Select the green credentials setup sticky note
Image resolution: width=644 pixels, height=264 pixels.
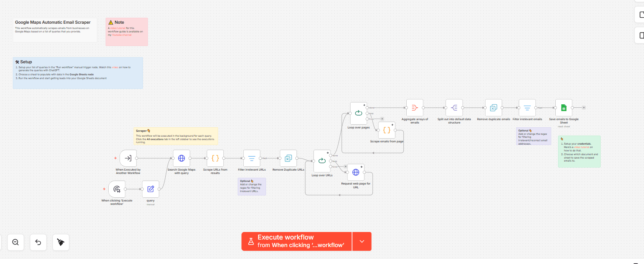pos(579,151)
